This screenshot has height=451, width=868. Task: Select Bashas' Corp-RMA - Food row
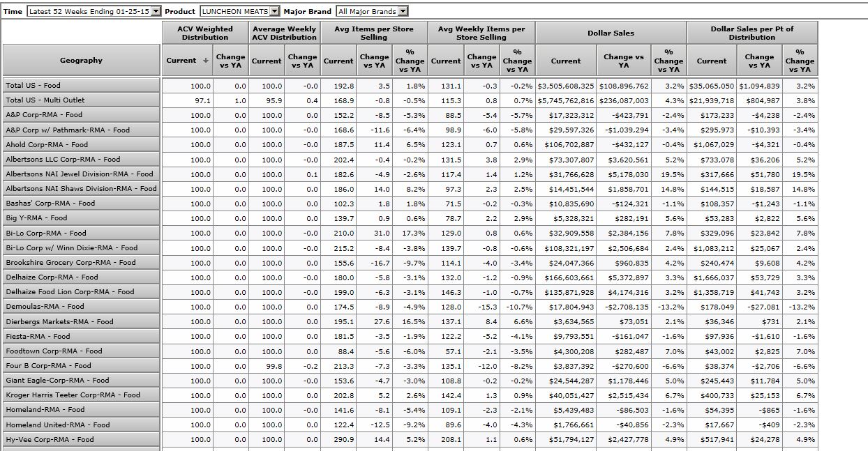(81, 204)
